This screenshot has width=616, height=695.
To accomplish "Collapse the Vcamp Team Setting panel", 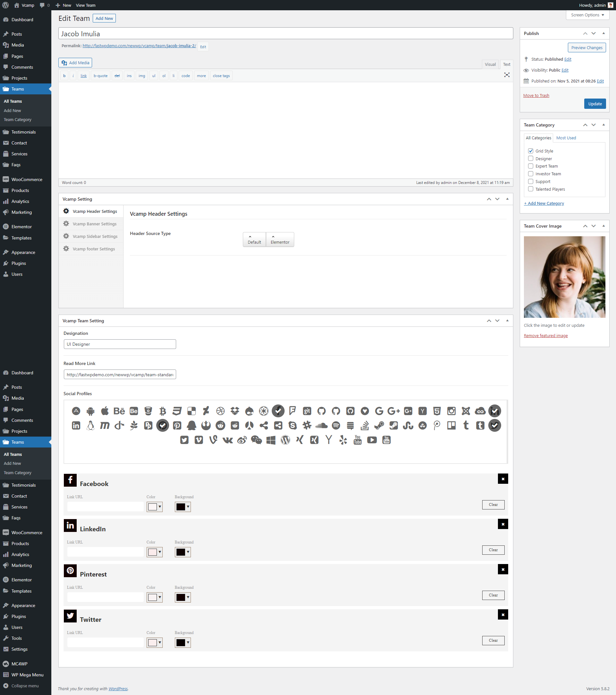I will click(x=507, y=320).
